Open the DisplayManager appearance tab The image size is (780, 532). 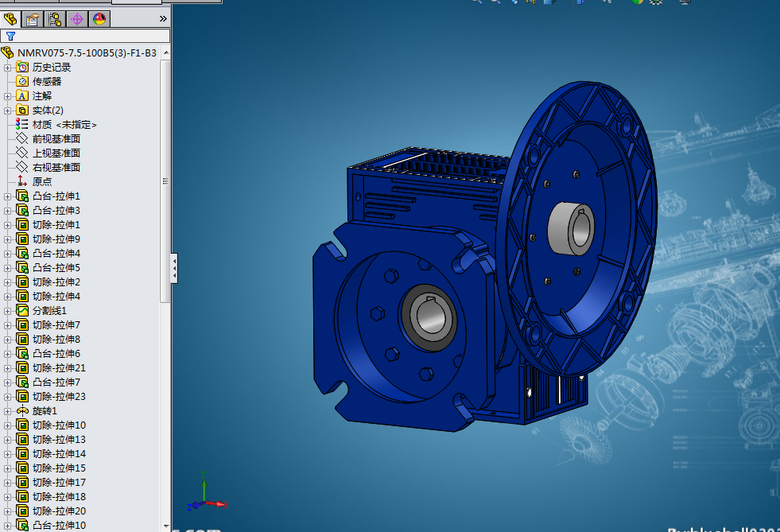[x=99, y=19]
